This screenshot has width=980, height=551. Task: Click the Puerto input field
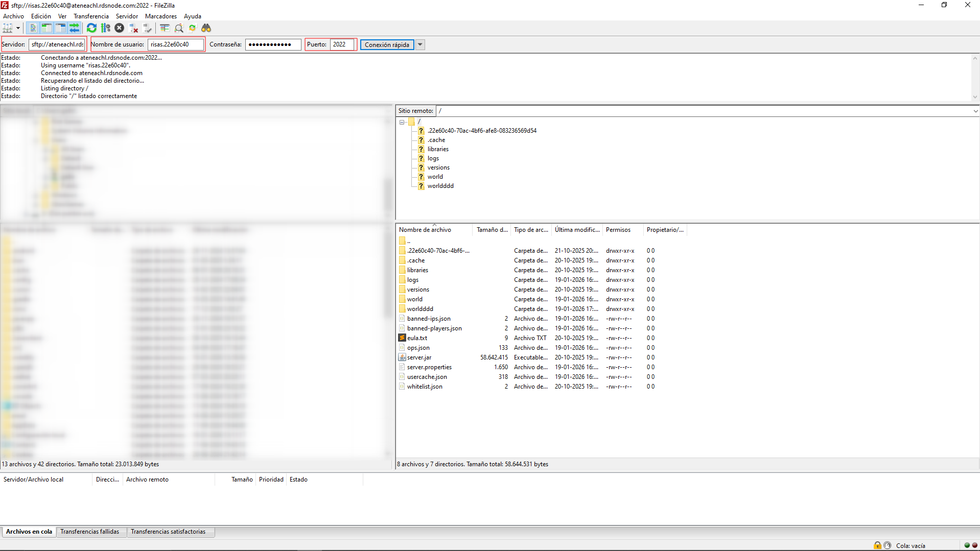(342, 44)
